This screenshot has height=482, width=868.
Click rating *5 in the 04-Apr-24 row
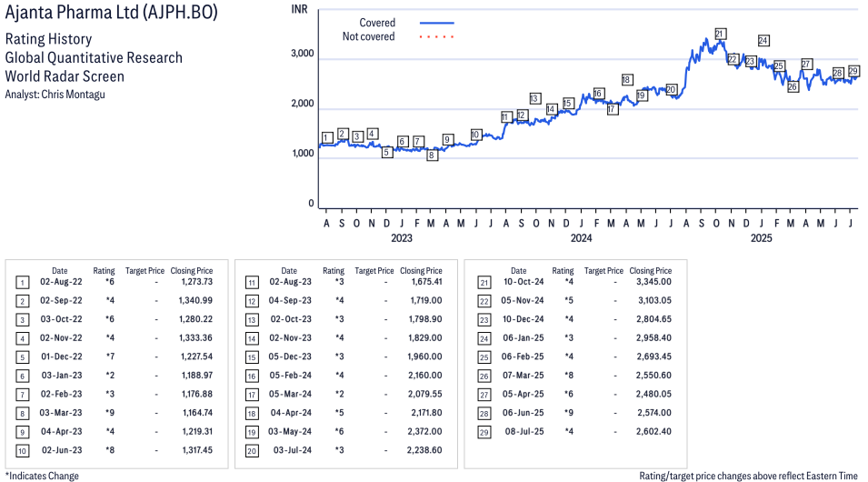pos(339,413)
